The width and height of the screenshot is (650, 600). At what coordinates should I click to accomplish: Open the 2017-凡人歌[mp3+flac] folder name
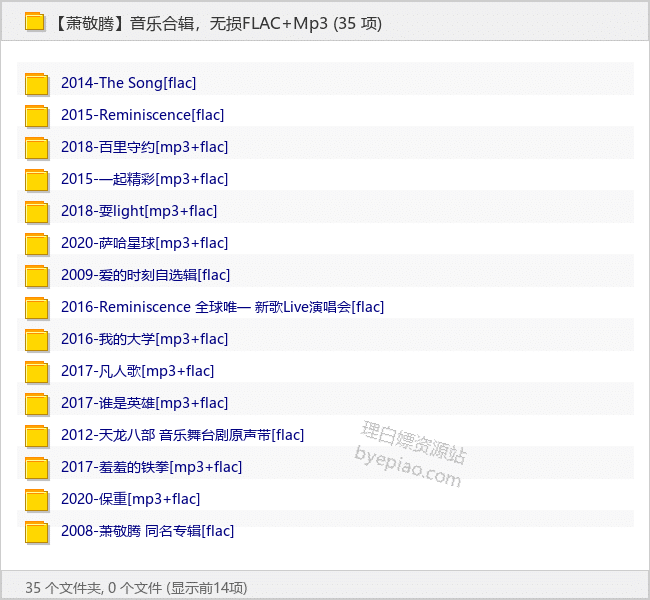coord(138,371)
